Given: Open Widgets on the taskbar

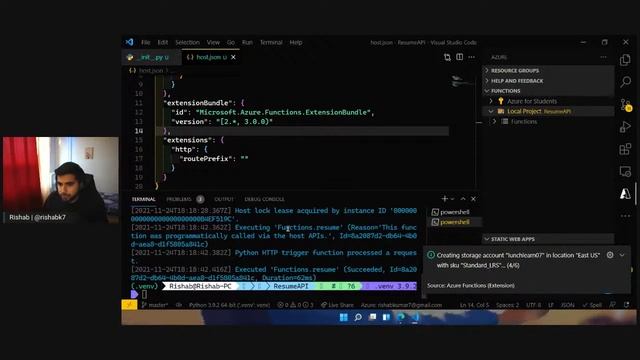Looking at the screenshot, I should click(x=386, y=317).
